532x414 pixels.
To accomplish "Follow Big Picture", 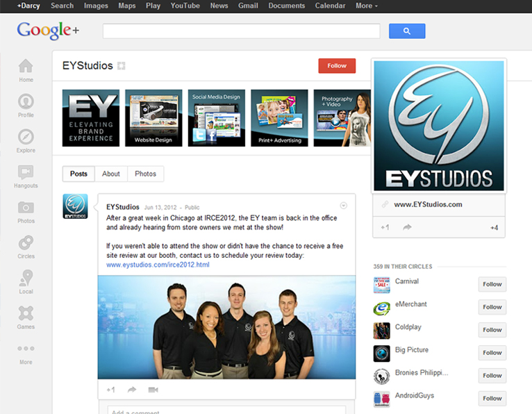I will click(x=492, y=353).
